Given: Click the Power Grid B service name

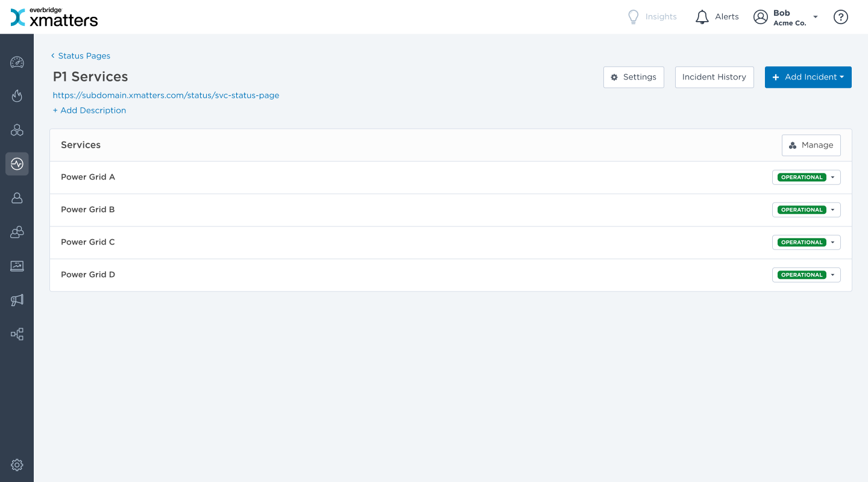Looking at the screenshot, I should pos(88,210).
